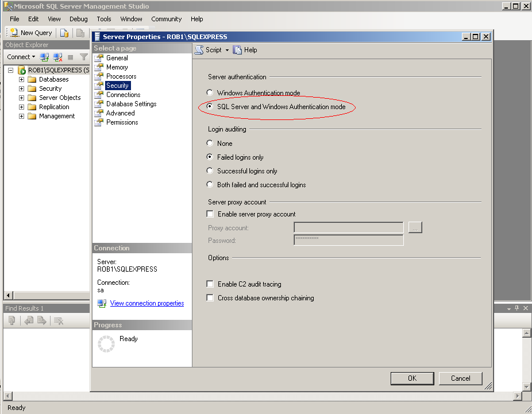The height and width of the screenshot is (414, 532).
Task: Click the Database Engine Query icon beside New Query
Action: [64, 33]
